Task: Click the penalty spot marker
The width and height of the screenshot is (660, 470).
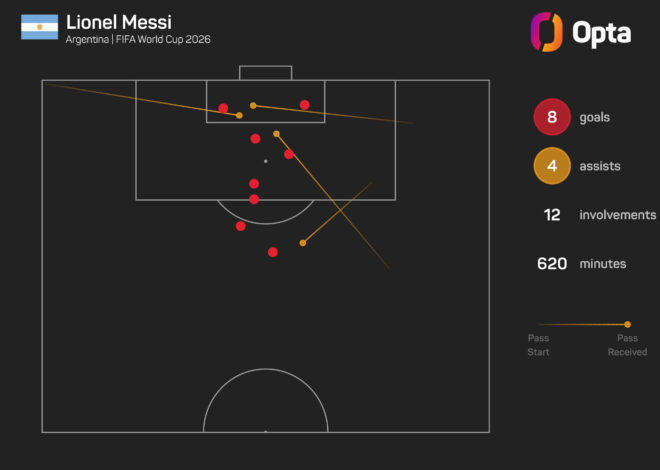Action: [266, 161]
